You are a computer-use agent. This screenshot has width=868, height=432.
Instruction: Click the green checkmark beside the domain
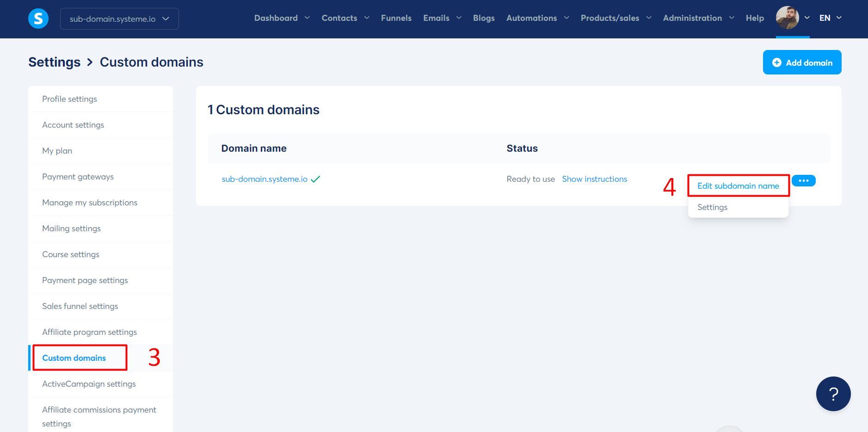(315, 179)
